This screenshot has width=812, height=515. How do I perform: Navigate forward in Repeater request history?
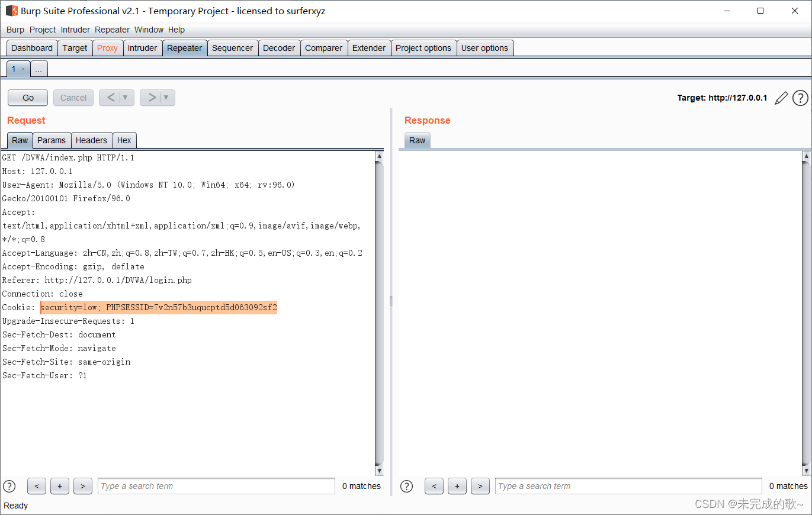click(x=152, y=98)
